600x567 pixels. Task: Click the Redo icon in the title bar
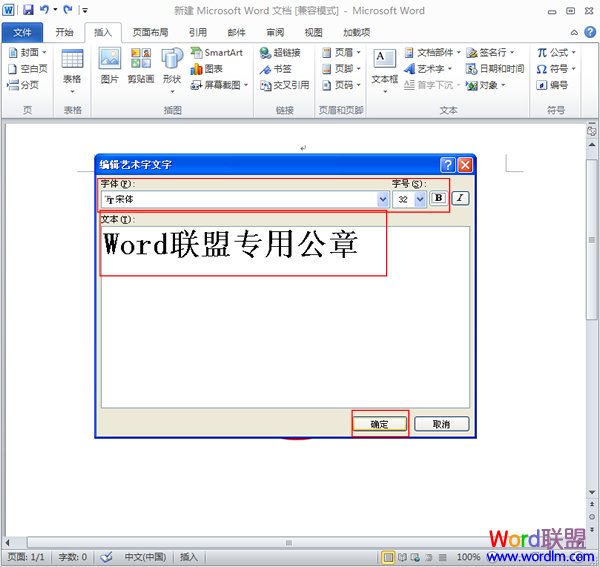pos(68,10)
